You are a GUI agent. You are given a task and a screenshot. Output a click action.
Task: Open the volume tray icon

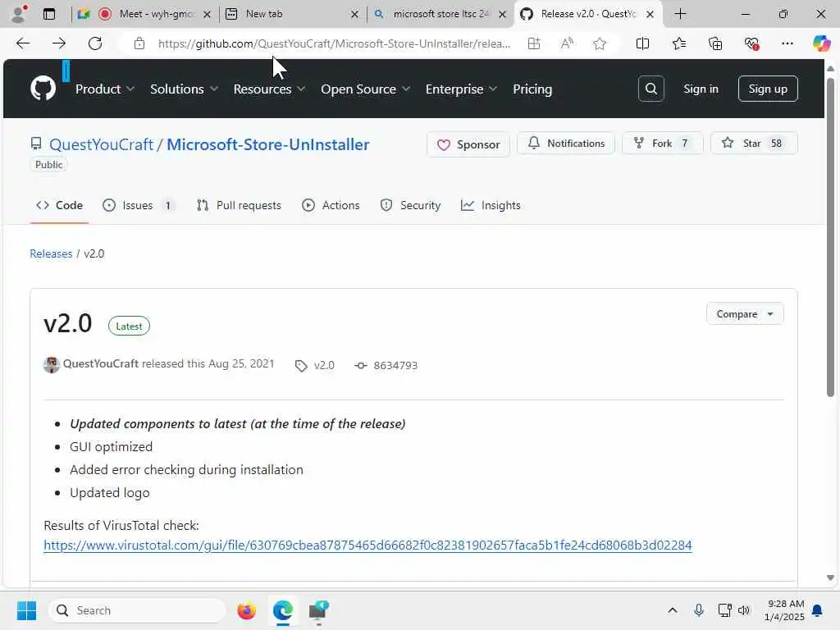[x=744, y=610]
